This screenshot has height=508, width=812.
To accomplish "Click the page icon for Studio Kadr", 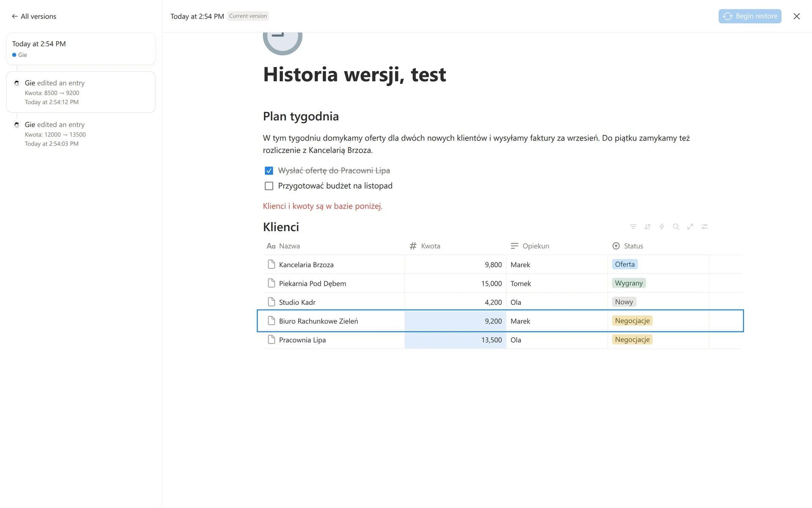I will tap(272, 302).
